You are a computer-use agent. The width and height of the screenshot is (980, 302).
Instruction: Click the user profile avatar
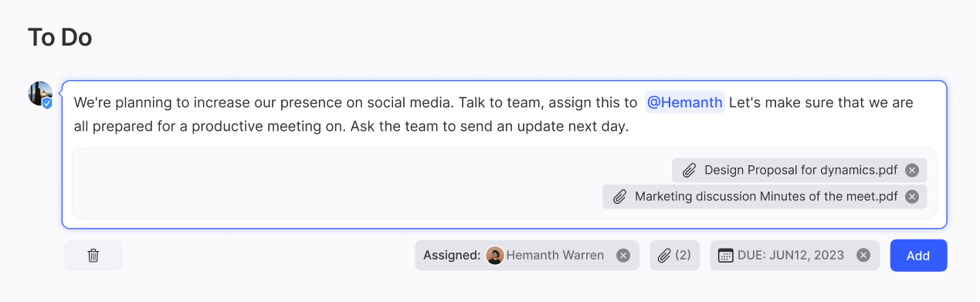tap(40, 93)
